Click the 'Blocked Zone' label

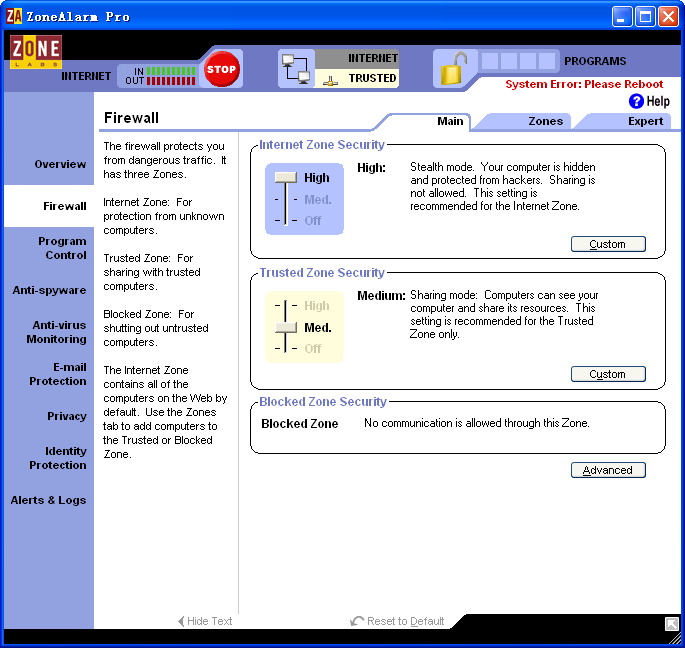point(300,423)
